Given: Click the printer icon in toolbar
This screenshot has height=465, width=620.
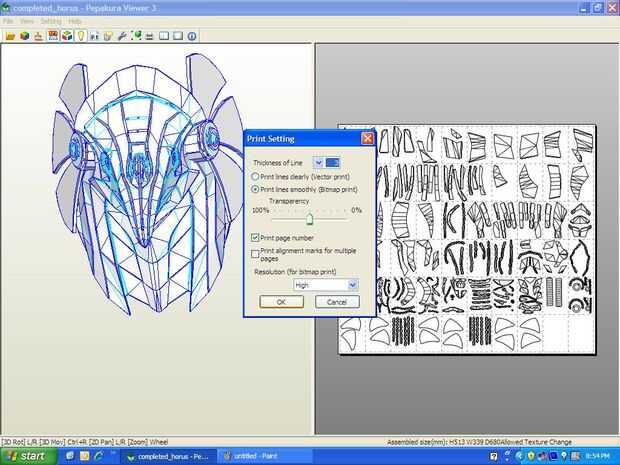Looking at the screenshot, I should (149, 36).
